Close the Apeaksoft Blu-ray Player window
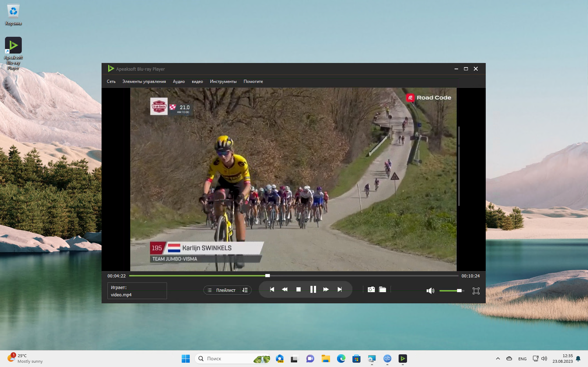The image size is (588, 367). 476,69
